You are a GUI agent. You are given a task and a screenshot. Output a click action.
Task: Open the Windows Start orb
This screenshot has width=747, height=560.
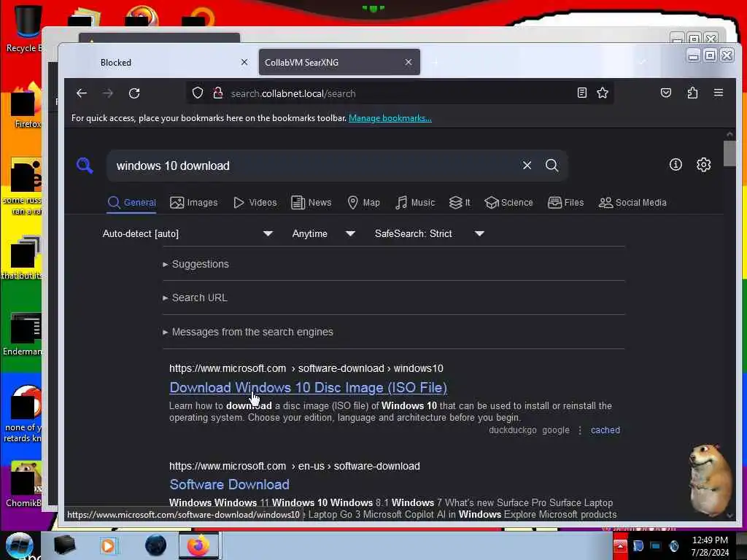pos(20,545)
